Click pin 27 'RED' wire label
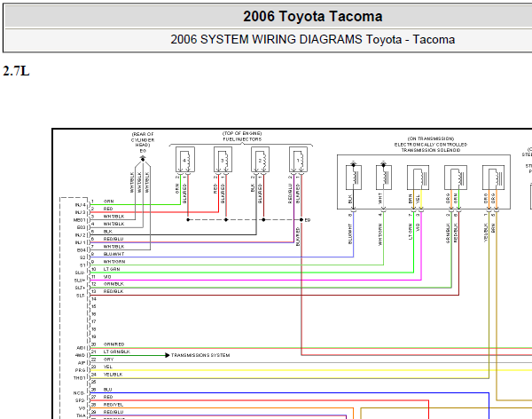This screenshot has height=419, width=532. pos(108,397)
